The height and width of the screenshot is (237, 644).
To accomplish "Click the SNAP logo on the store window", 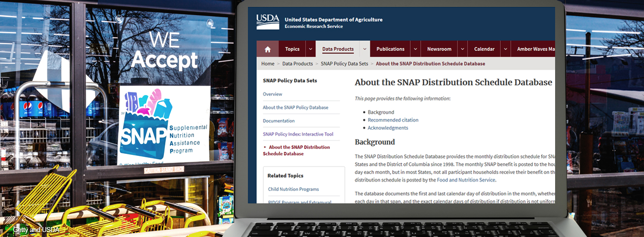I will (164, 126).
